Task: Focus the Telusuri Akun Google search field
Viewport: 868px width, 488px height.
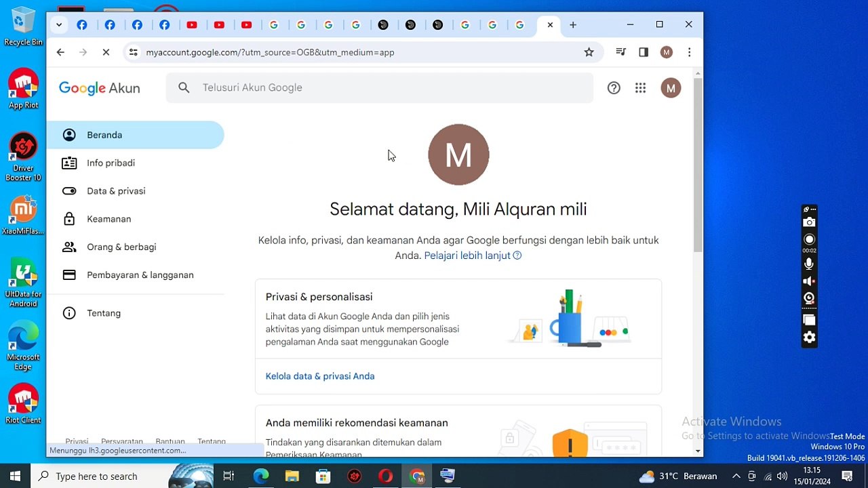Action: [380, 87]
